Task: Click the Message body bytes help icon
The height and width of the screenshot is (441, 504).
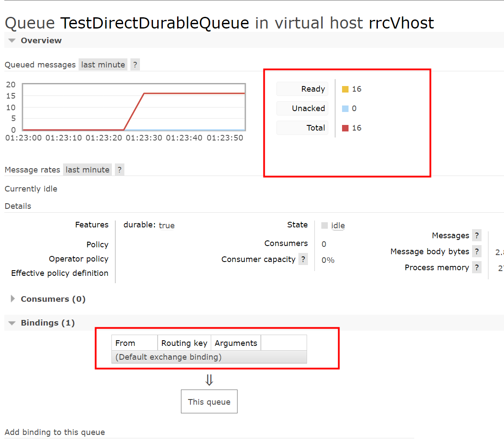Action: [476, 252]
